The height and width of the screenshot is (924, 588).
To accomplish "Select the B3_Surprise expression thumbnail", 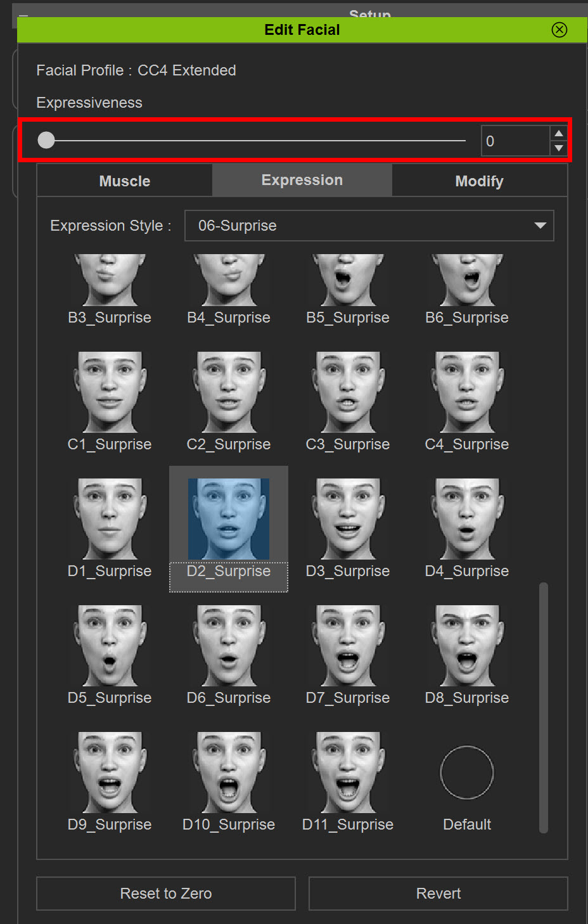I will pos(110,280).
